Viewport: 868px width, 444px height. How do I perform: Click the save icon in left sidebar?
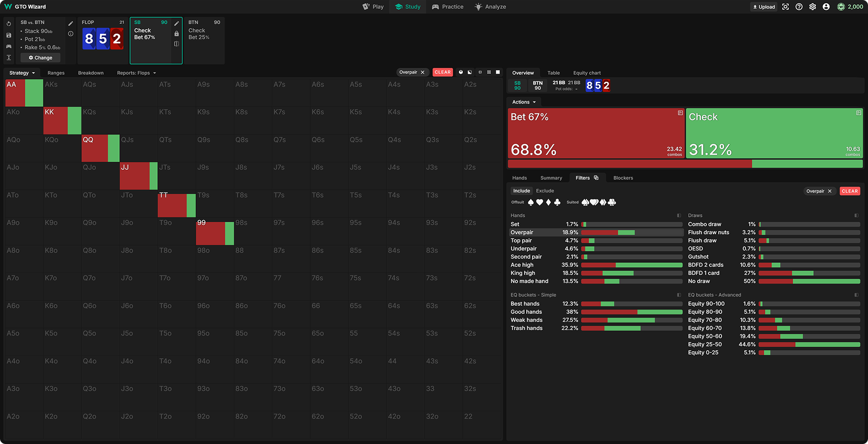click(9, 35)
